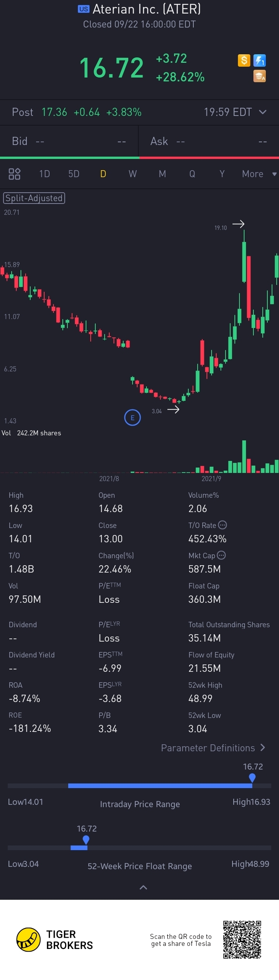Switch to the 1D chart tab
This screenshot has width=279, height=980.
coord(45,174)
